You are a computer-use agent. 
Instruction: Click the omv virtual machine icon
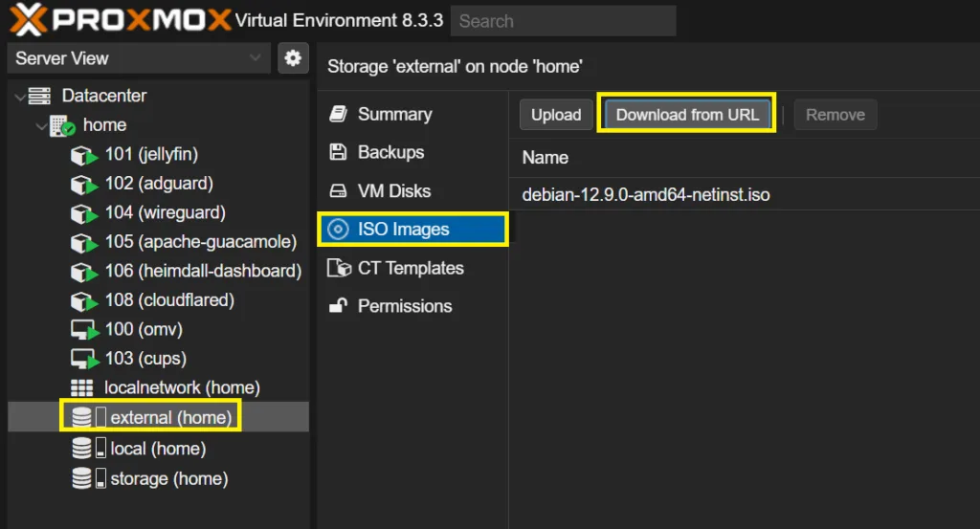pyautogui.click(x=85, y=330)
